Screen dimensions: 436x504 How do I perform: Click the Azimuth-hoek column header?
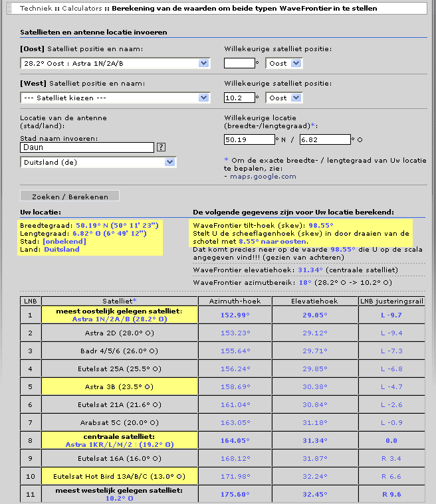pos(235,301)
